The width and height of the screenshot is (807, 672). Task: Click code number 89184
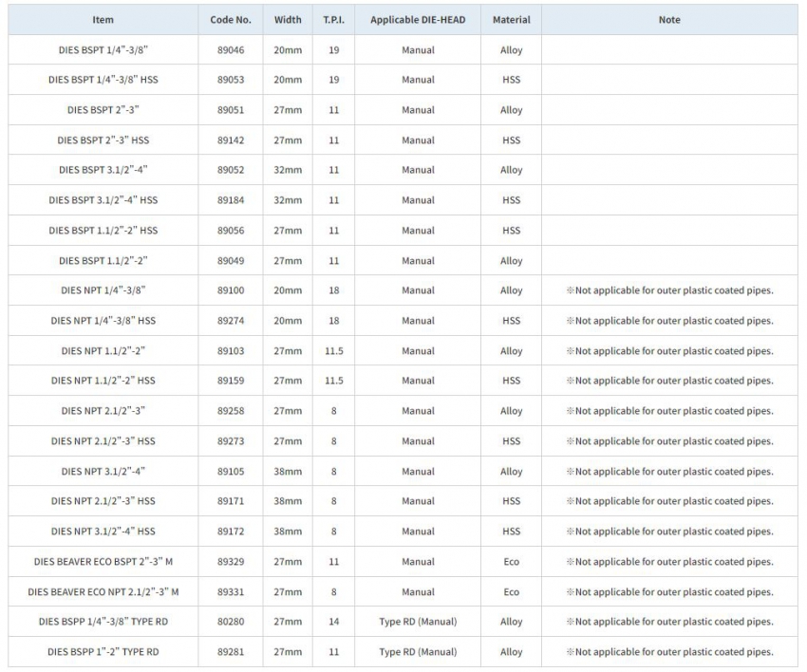(230, 200)
